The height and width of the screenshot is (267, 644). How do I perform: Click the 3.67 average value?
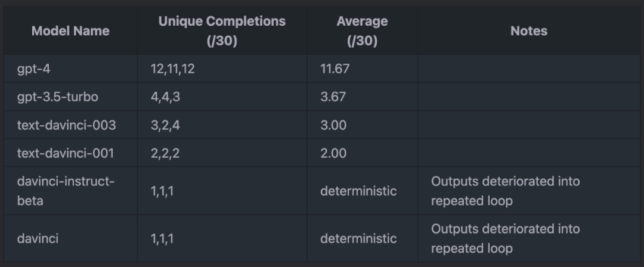coord(333,97)
